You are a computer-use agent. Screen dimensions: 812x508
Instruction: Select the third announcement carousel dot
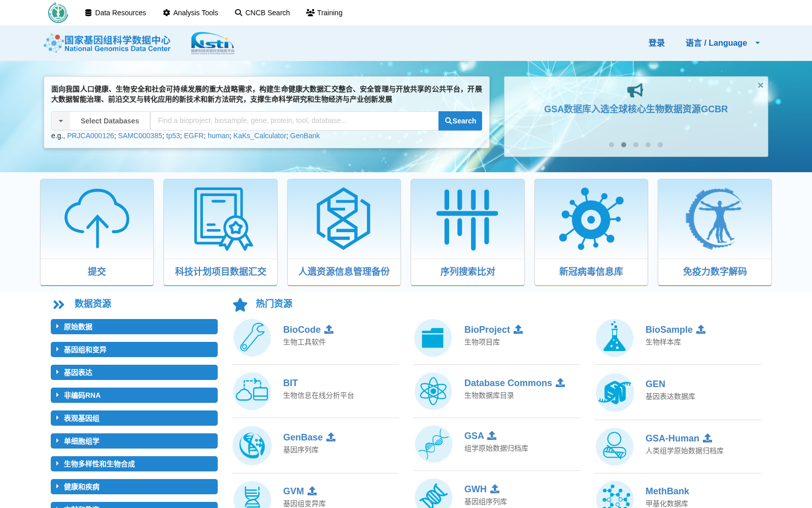click(636, 145)
